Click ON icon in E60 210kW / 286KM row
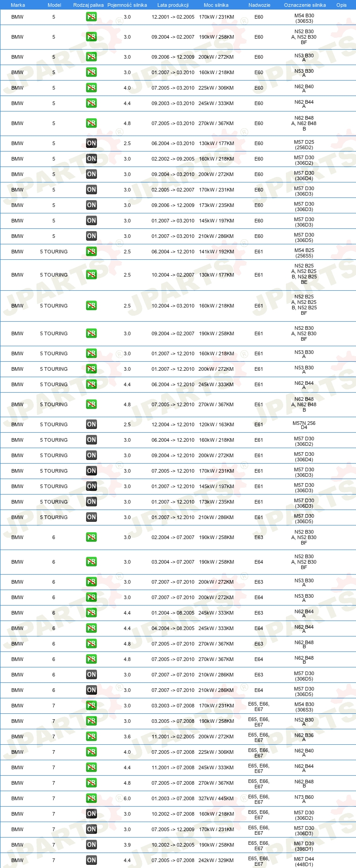This screenshot has width=356, height=868. [x=91, y=236]
